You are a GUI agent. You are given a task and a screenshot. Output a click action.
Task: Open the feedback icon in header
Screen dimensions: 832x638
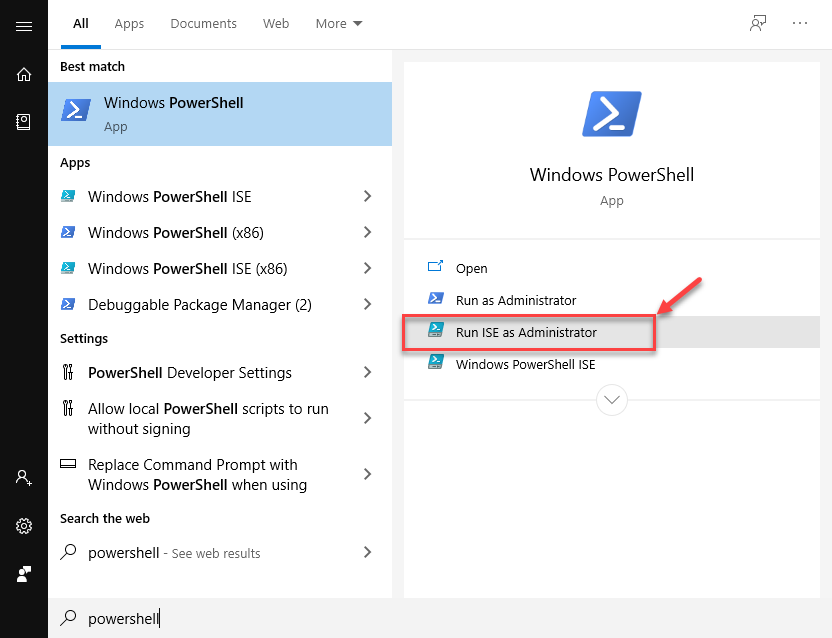tap(758, 24)
